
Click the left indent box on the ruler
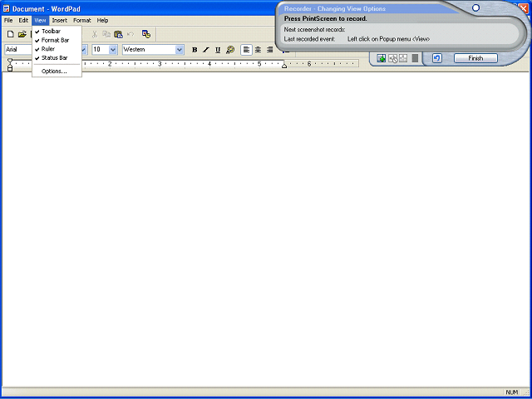pyautogui.click(x=10, y=69)
